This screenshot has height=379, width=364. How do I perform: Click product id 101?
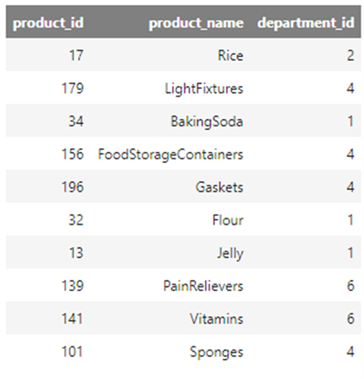point(72,352)
